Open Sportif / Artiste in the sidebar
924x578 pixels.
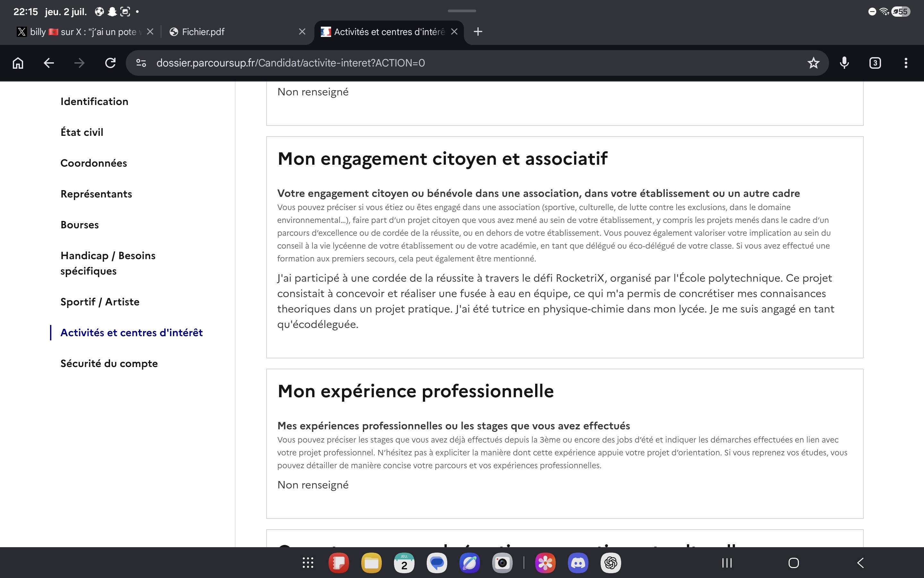(100, 302)
